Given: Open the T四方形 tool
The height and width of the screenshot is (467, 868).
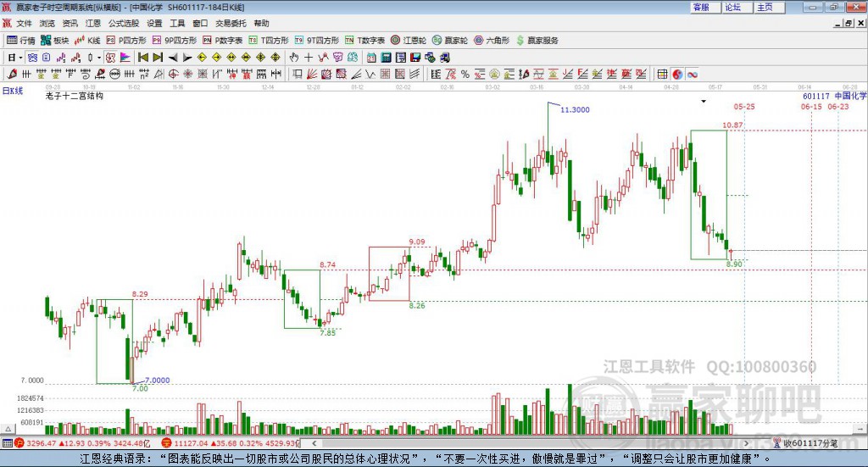Looking at the screenshot, I should click(269, 41).
